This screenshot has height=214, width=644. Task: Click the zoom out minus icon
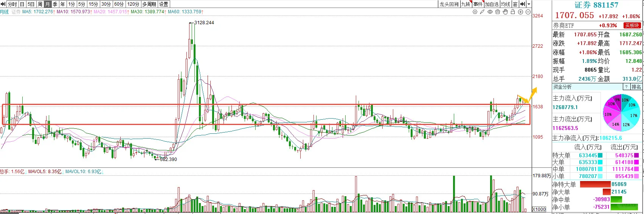[528, 12]
